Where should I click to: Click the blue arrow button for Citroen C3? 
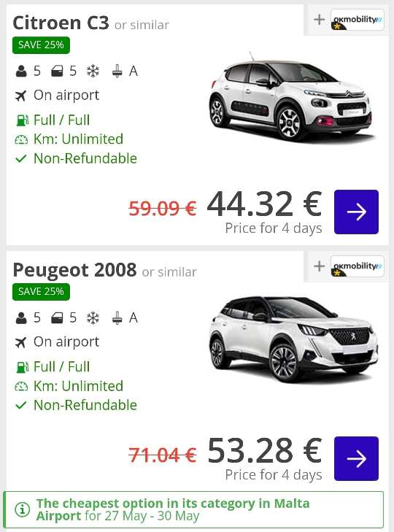point(356,212)
